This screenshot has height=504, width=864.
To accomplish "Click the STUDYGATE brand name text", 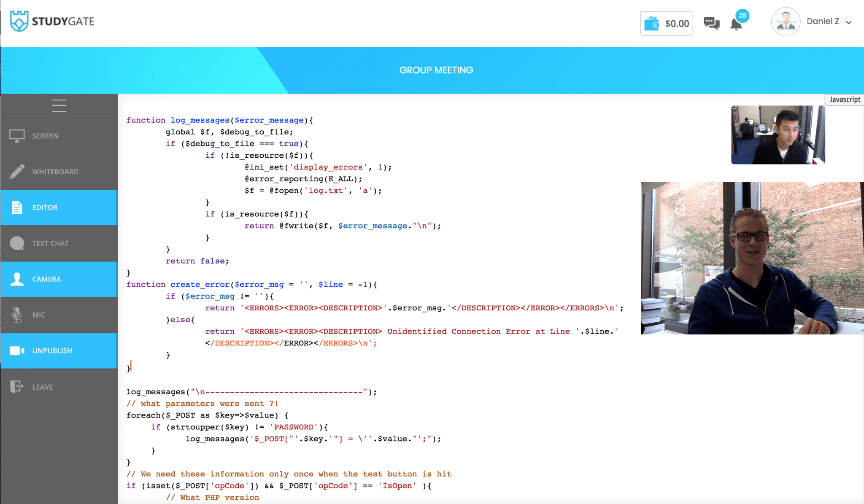I will pos(63,21).
